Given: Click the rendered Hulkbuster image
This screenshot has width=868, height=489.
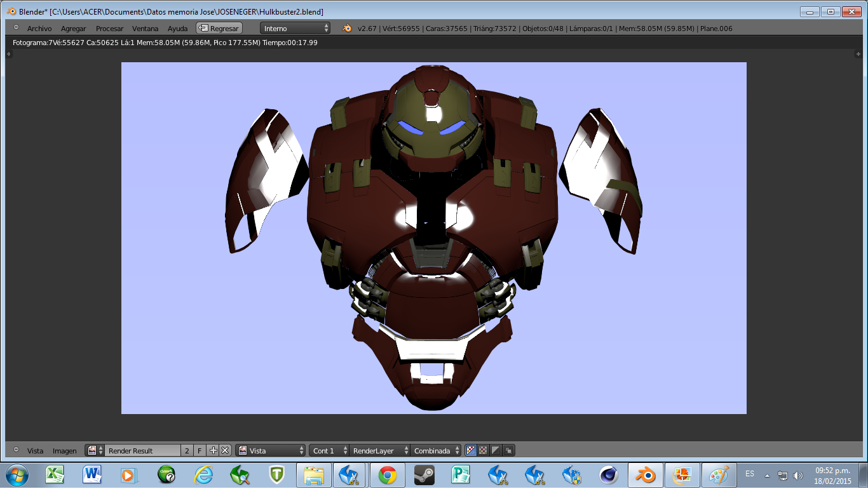Looking at the screenshot, I should [x=434, y=238].
